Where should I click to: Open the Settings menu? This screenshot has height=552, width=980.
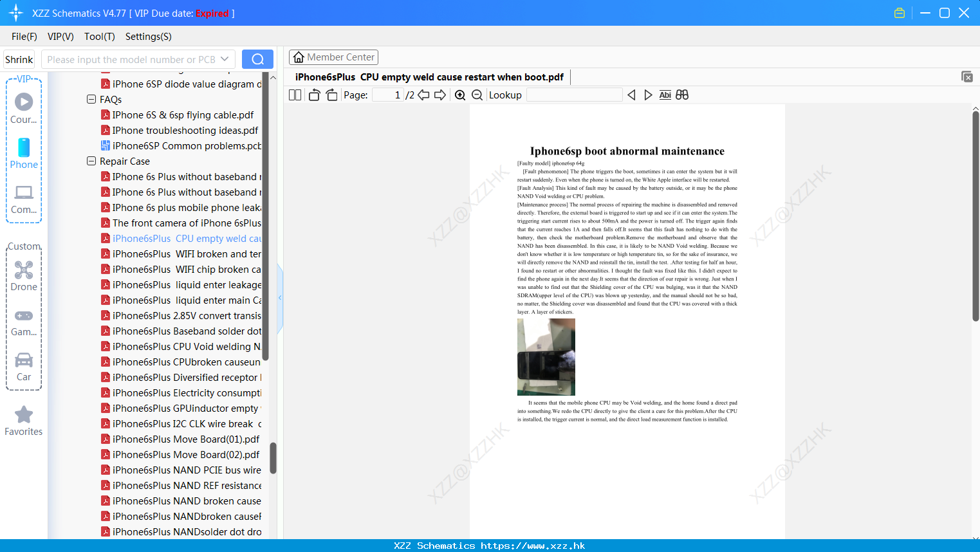pyautogui.click(x=149, y=37)
